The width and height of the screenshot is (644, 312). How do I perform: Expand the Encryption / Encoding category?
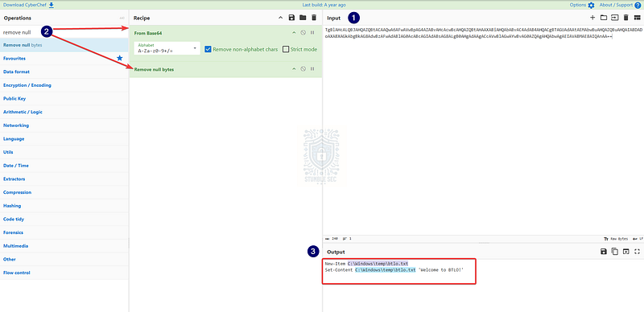click(64, 85)
